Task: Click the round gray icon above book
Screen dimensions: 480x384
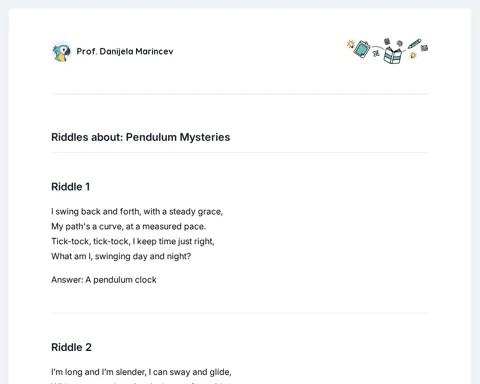Action: coord(399,43)
